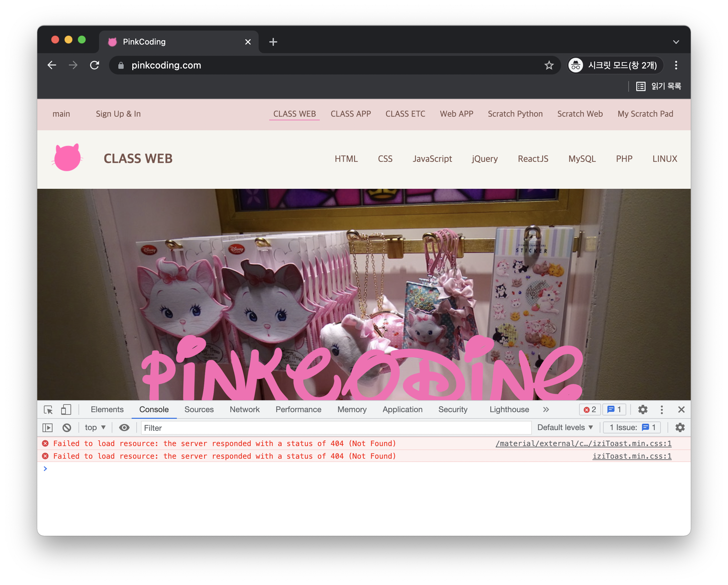
Task: Click the red error count badge
Action: click(x=590, y=409)
